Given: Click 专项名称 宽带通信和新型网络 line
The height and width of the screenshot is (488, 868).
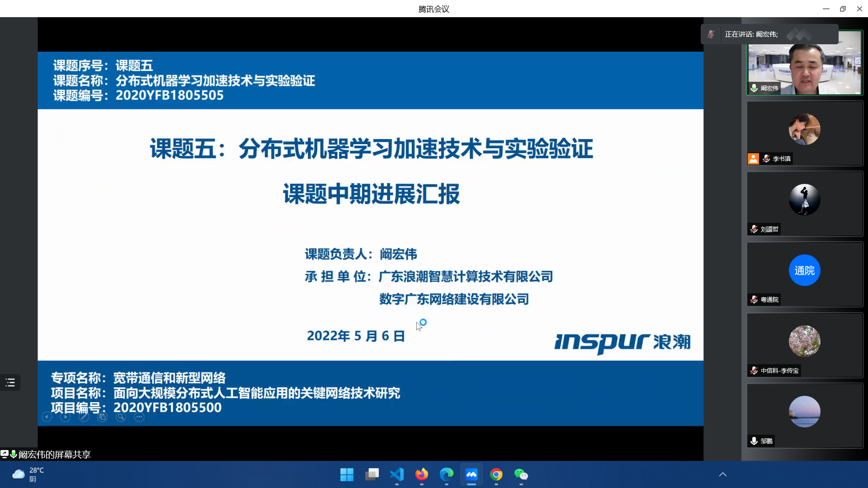Looking at the screenshot, I should point(138,378).
